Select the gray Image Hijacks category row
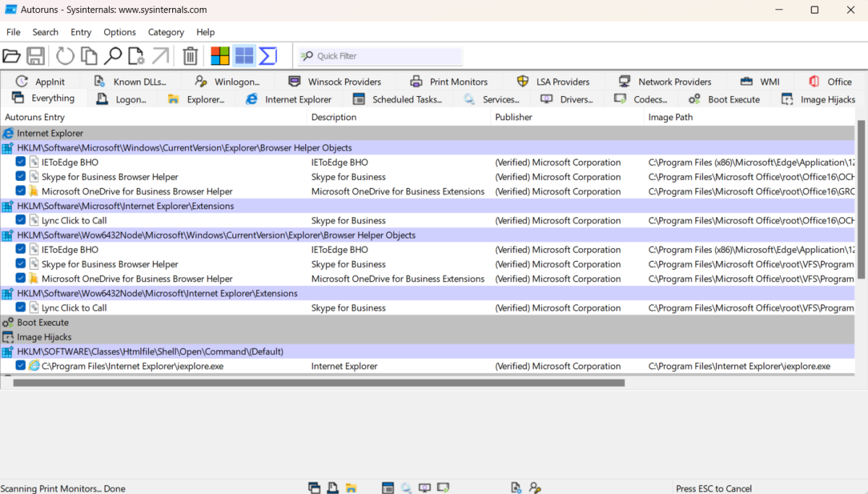 click(x=428, y=337)
